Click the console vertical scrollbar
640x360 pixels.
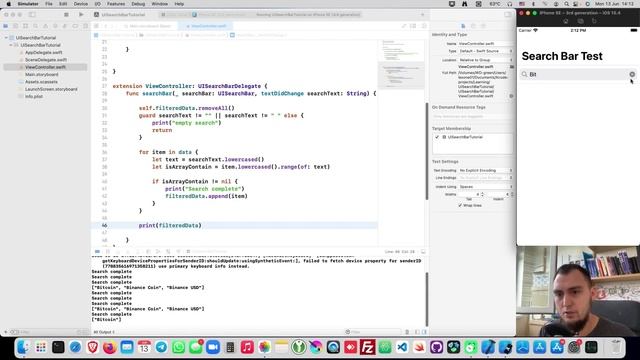point(427,299)
